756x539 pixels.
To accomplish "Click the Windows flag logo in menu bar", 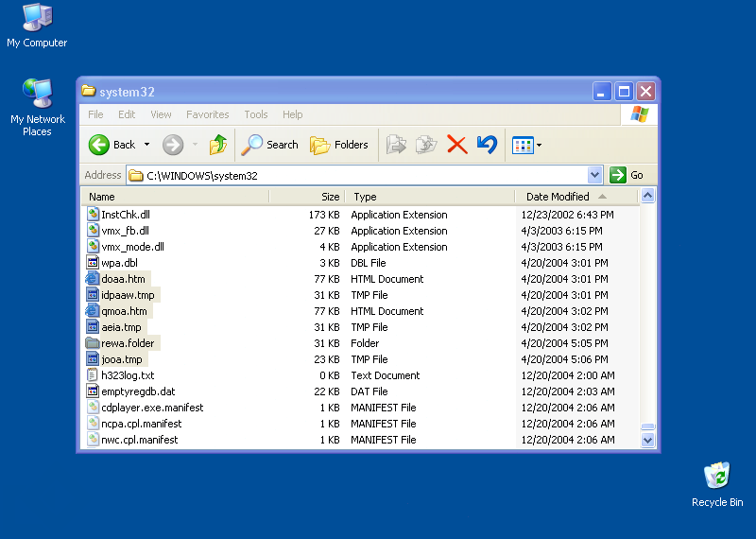I will [x=640, y=114].
